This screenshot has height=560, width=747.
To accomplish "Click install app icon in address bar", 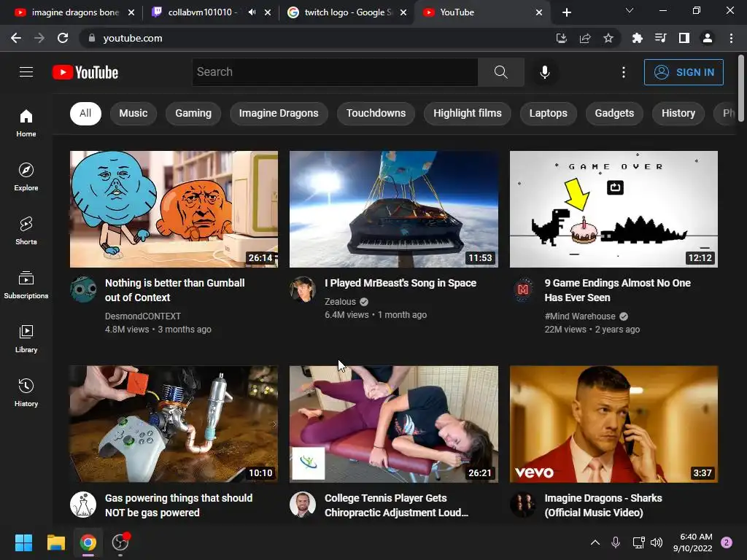I will (x=562, y=38).
